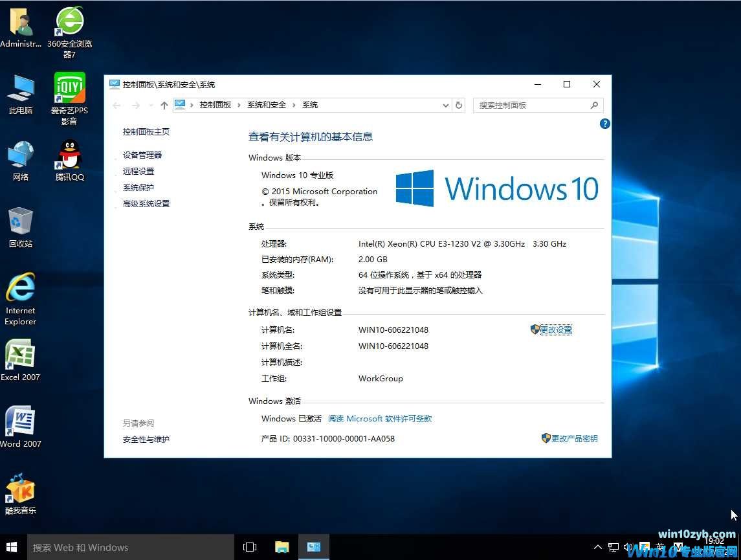
Task: Click the Task View taskbar button
Action: (x=250, y=547)
